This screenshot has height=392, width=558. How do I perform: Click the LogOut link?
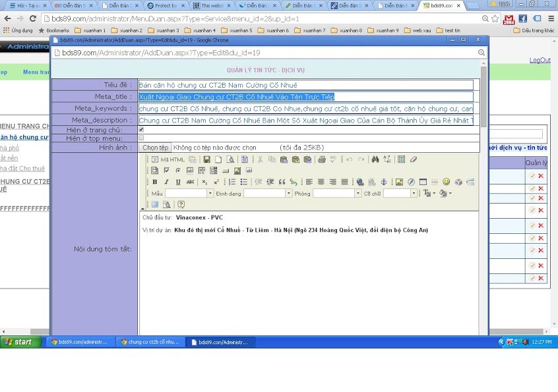[540, 60]
